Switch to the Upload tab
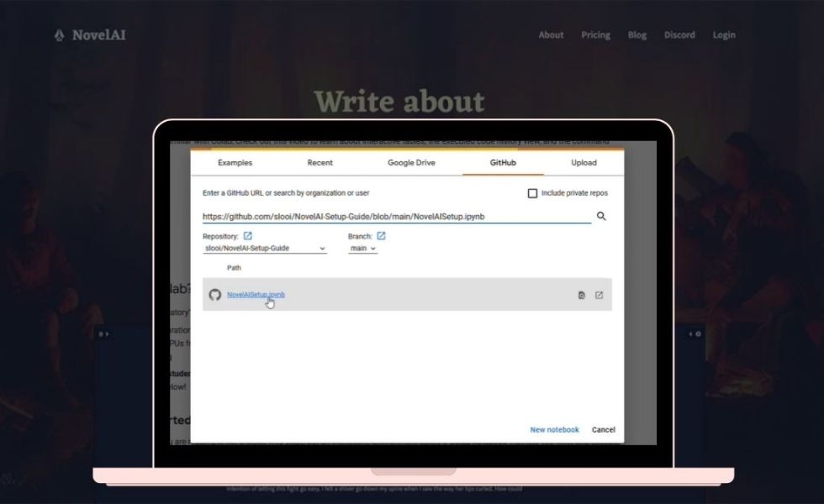This screenshot has width=824, height=504. coord(584,163)
